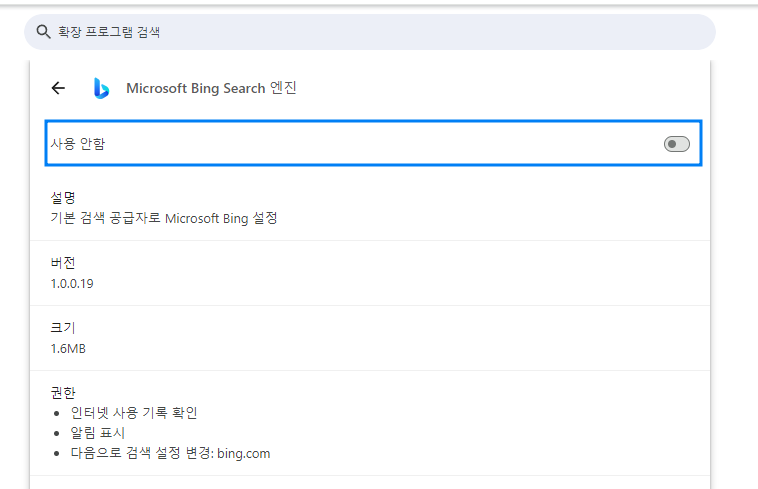Go back using the left arrow icon
The image size is (758, 489).
[x=58, y=88]
